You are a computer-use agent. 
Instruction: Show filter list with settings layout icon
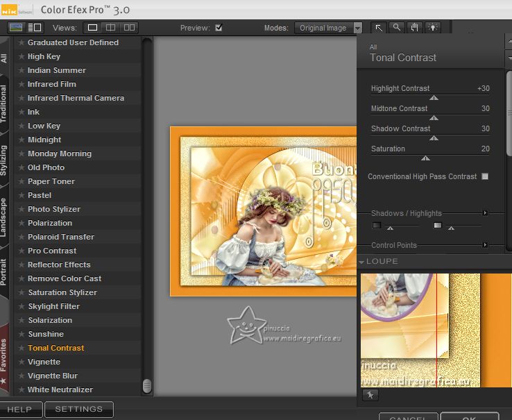[34, 28]
